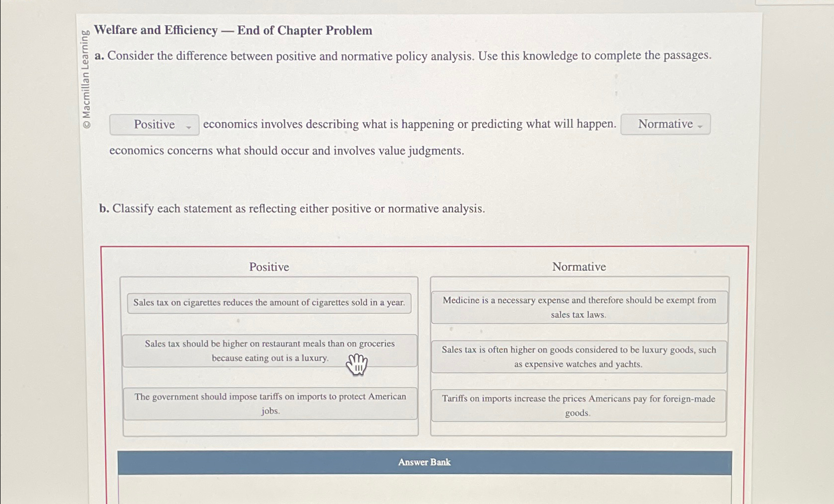
Task: Select the medicine exempt from sales tax statement
Action: (578, 307)
